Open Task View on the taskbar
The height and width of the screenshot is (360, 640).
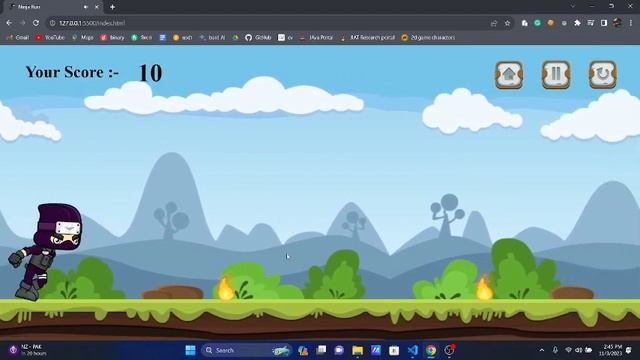tap(321, 350)
